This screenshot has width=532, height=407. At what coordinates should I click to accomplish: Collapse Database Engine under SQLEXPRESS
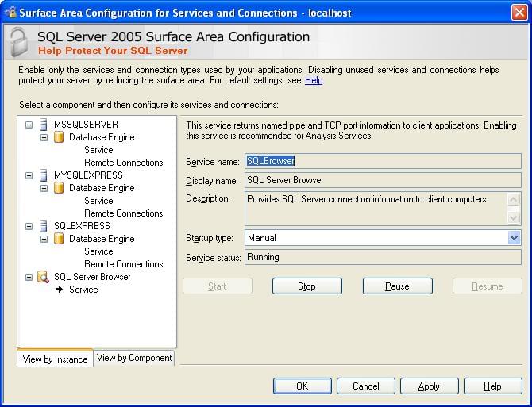point(44,240)
